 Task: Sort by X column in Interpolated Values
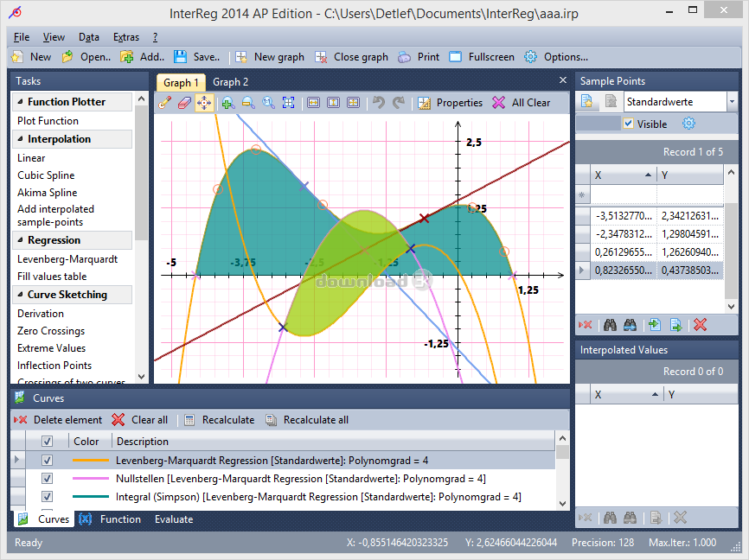(x=627, y=394)
